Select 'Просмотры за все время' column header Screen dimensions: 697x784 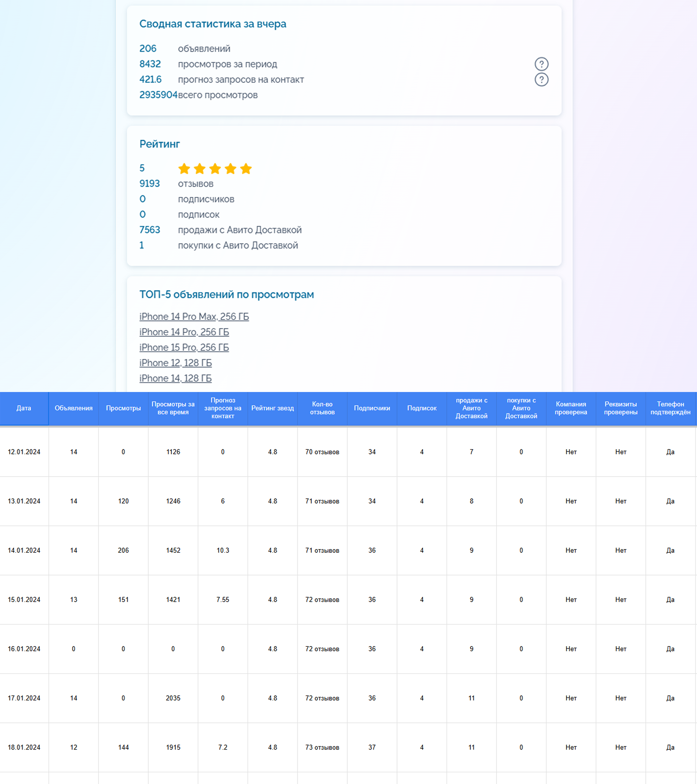[x=173, y=408]
